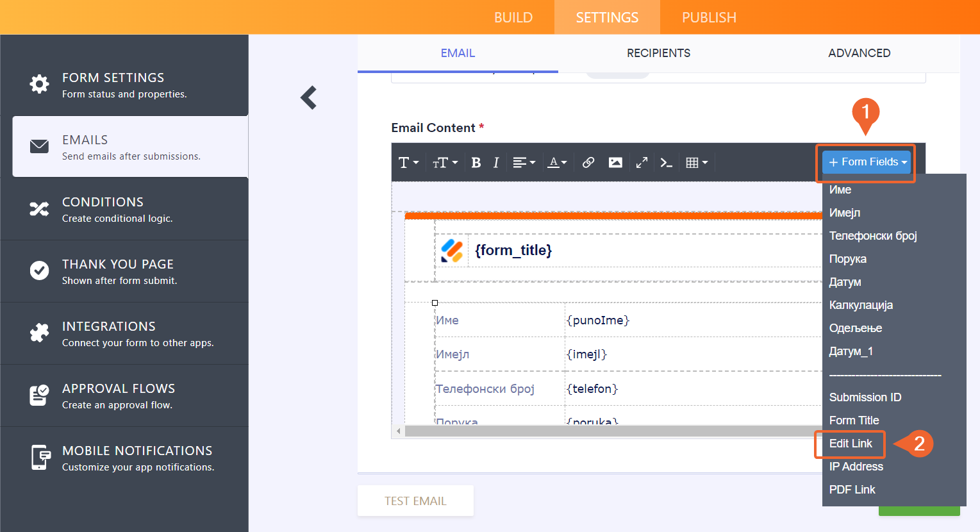980x532 pixels.
Task: Open the EMAIL tab
Action: [458, 53]
